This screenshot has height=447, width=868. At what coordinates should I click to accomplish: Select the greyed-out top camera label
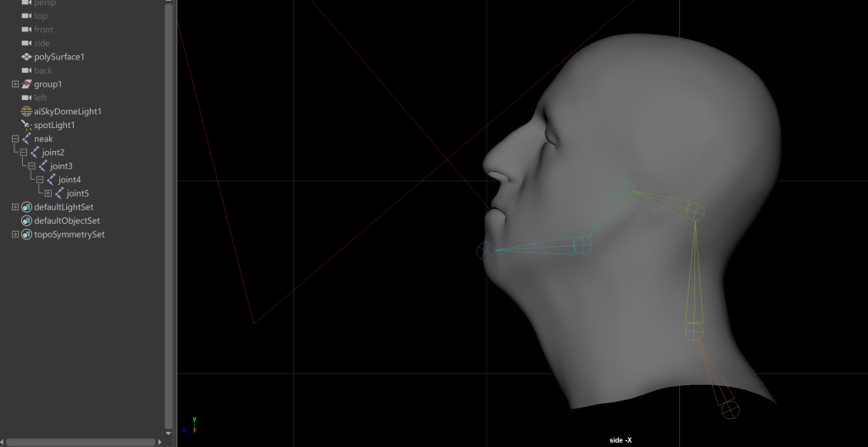coord(41,16)
